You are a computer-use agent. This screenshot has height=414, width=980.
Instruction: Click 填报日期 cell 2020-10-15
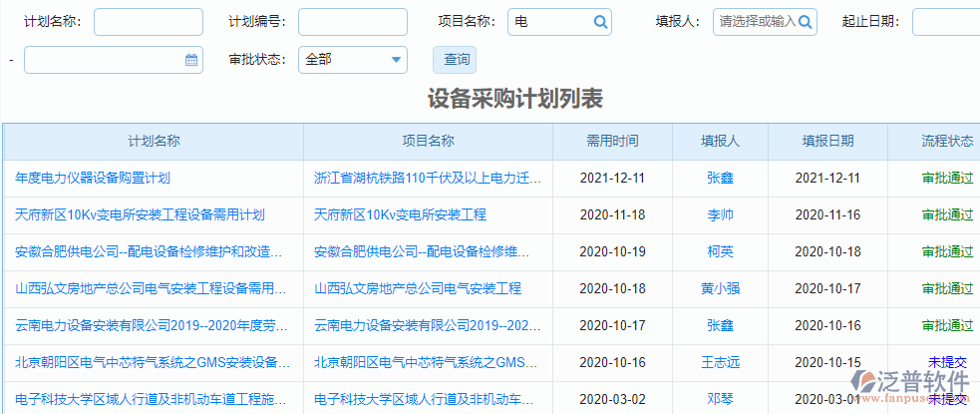coord(827,362)
